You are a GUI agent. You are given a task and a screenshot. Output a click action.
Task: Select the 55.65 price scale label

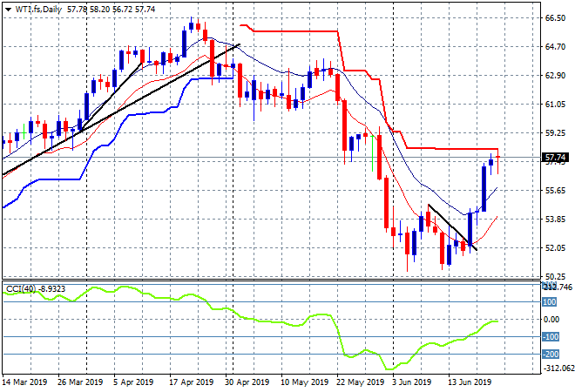(555, 190)
